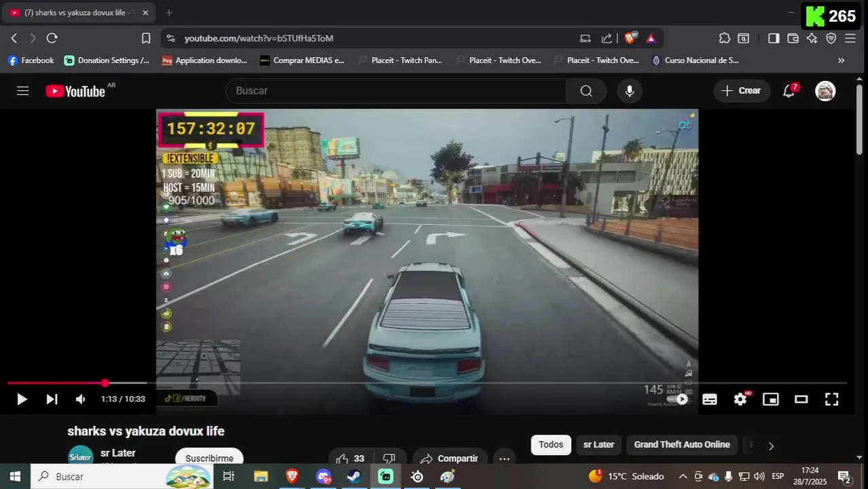This screenshot has width=868, height=489.
Task: Click the page vertical scrollbar
Action: pyautogui.click(x=859, y=119)
